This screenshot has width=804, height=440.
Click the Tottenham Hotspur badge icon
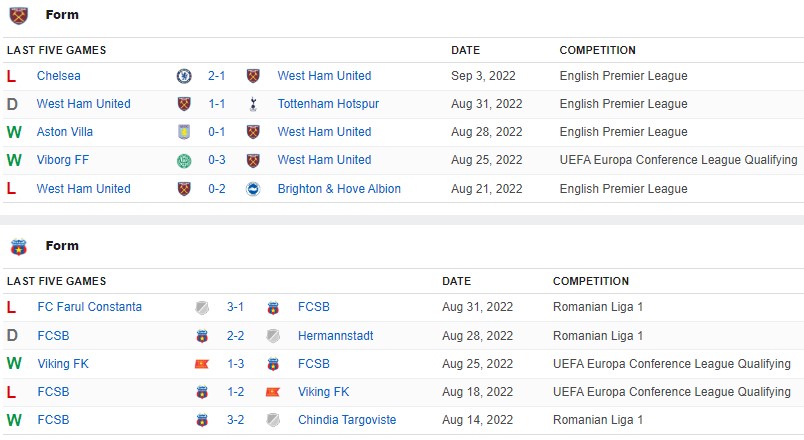coord(253,104)
